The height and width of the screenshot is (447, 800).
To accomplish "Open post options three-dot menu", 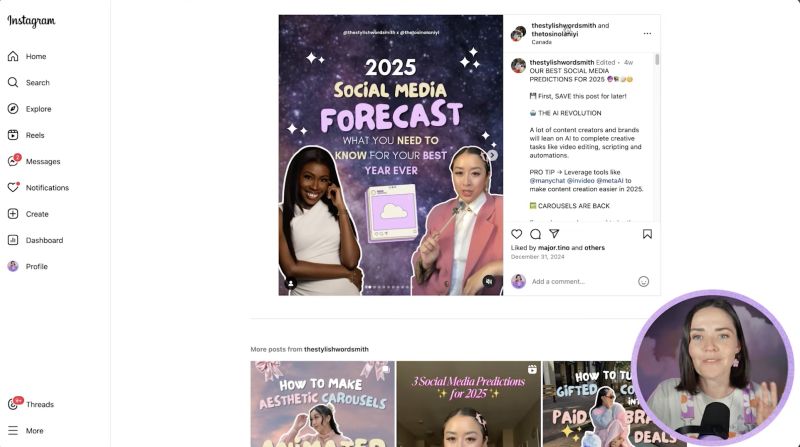I will point(647,33).
